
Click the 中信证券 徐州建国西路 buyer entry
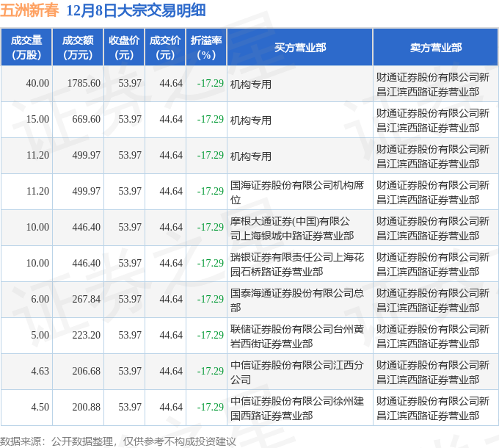point(296,408)
